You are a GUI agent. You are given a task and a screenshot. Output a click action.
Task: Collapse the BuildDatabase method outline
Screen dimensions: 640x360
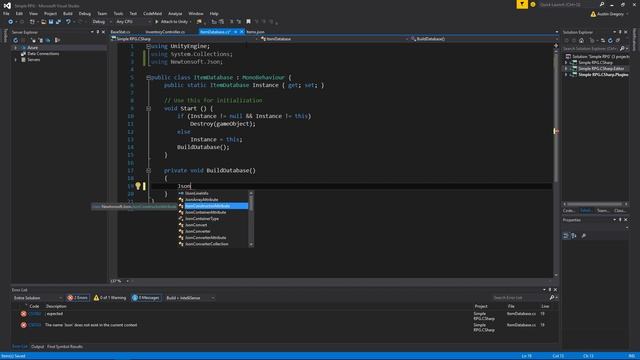coord(149,170)
